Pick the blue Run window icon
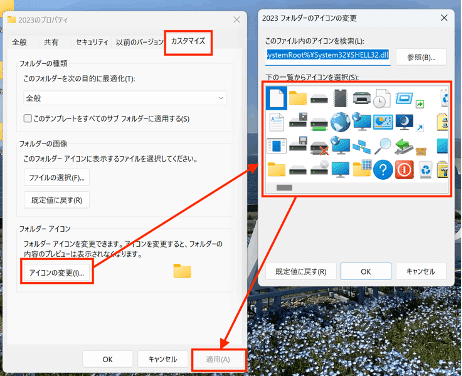 coord(404,98)
